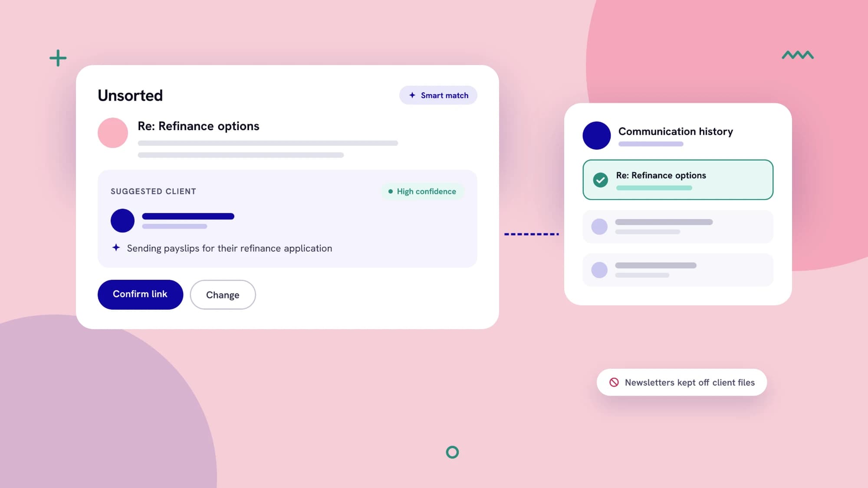Click the Confirm link button
The image size is (868, 488).
[140, 295]
